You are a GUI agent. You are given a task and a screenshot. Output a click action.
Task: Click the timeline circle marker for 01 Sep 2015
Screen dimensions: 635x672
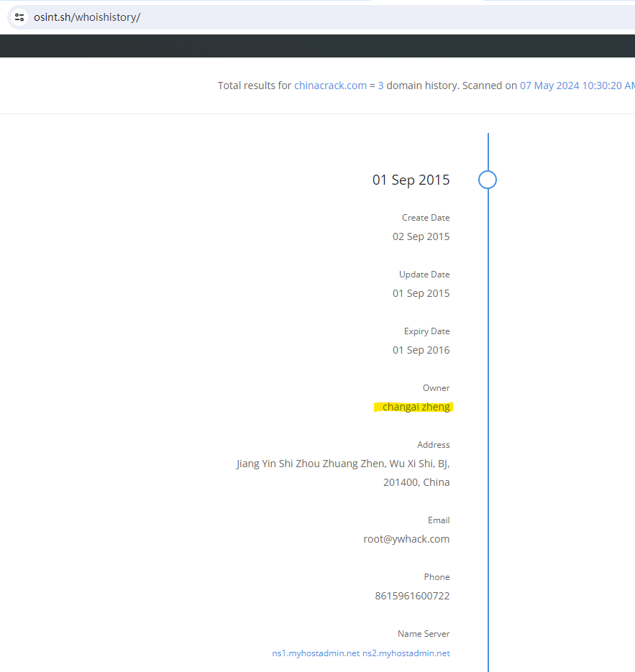point(488,180)
